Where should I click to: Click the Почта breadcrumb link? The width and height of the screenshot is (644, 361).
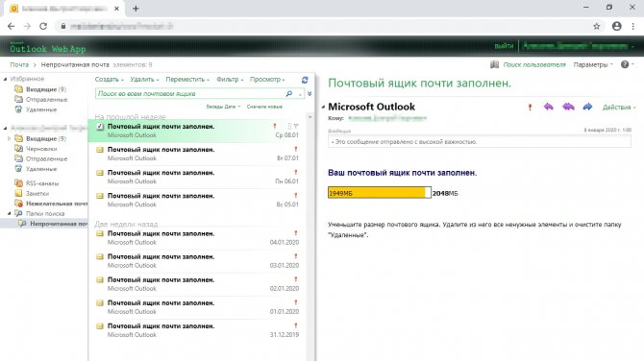click(19, 65)
